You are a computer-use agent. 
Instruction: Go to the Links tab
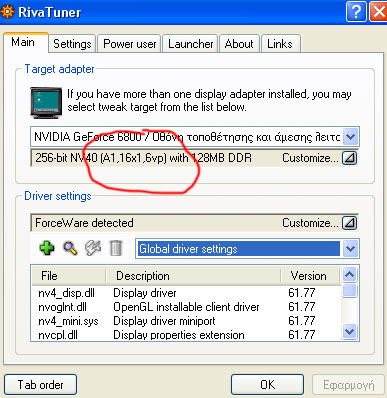pos(280,44)
